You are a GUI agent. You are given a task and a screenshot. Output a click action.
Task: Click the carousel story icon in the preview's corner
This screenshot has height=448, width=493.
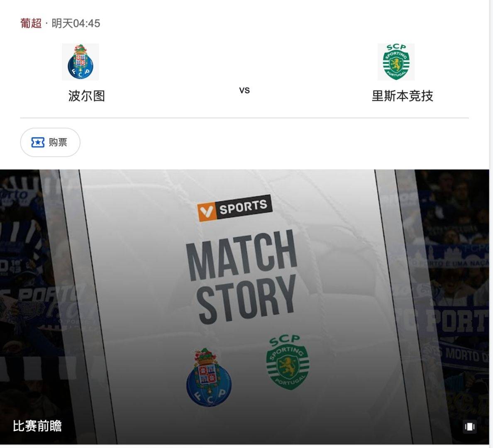click(469, 426)
